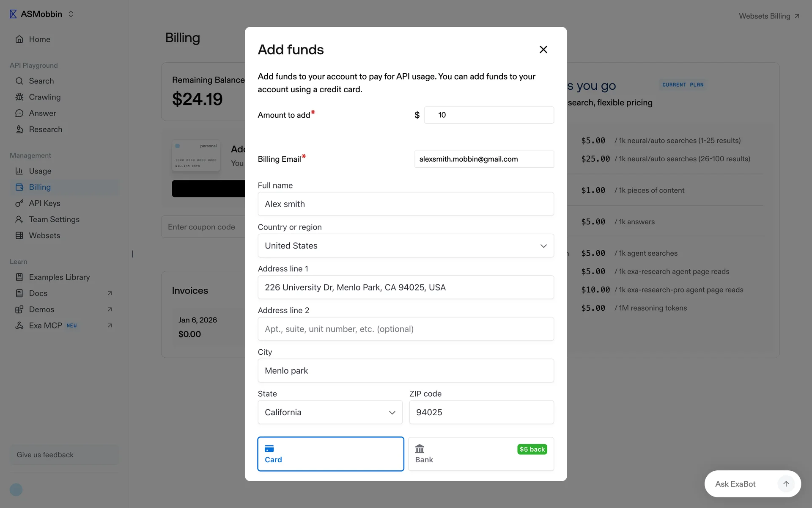The image size is (812, 508).
Task: Open API Keys via key icon
Action: [x=19, y=203]
